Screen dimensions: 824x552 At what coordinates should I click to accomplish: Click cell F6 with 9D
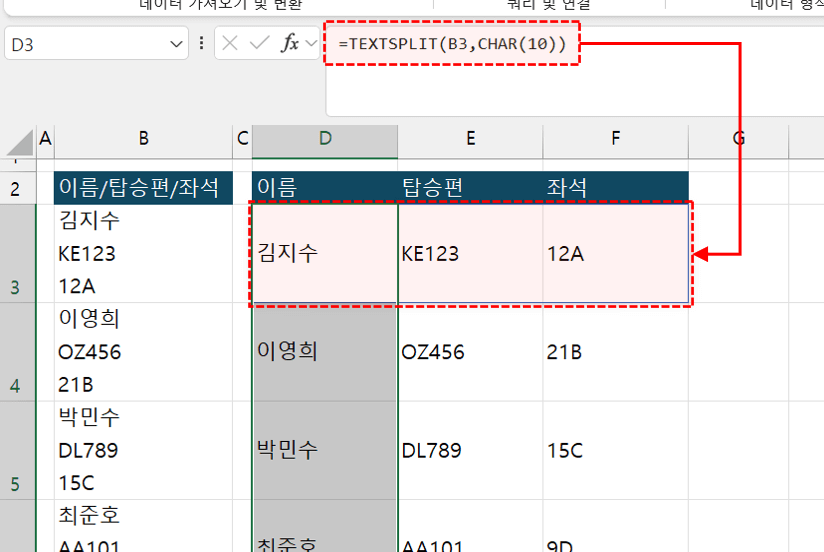[615, 526]
